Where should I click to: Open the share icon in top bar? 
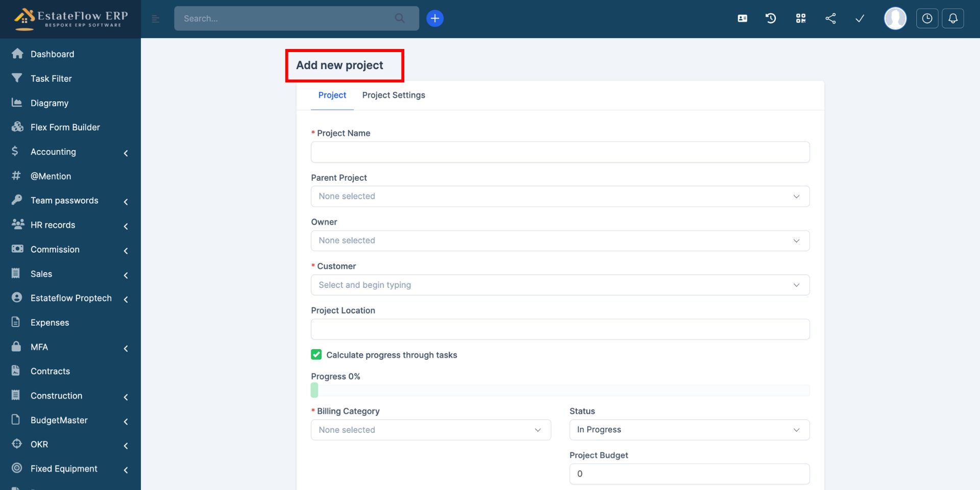(x=830, y=18)
